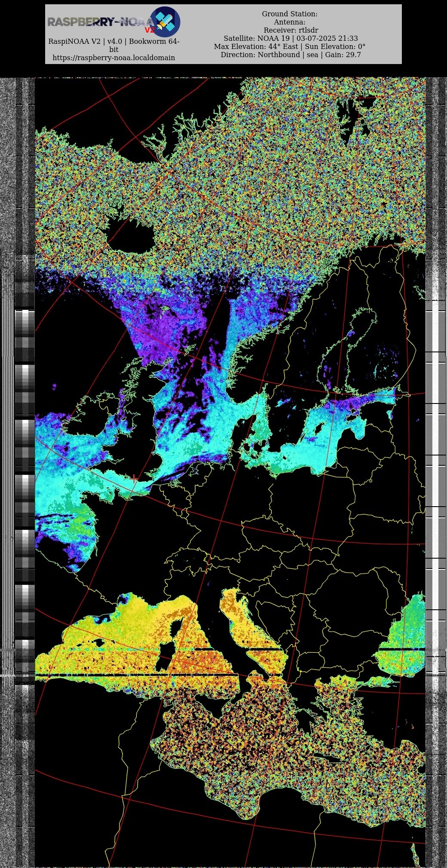
Task: Click the RASPBERRY-NOAA logo text
Action: pos(101,22)
